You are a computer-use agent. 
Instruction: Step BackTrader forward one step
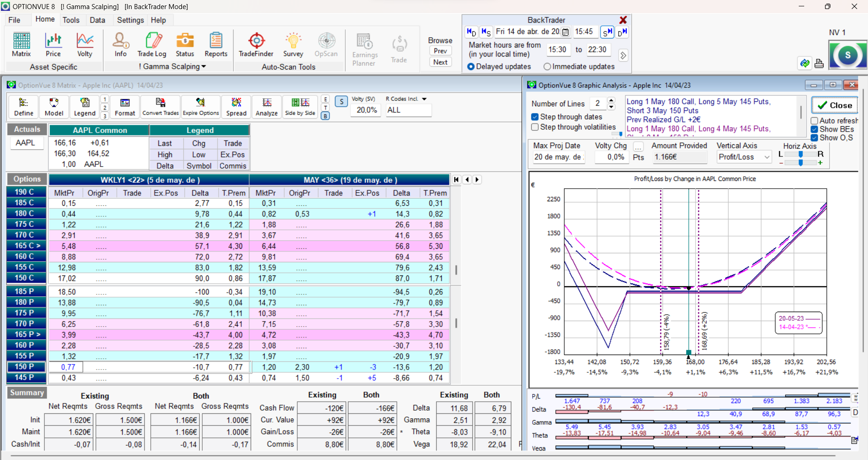point(607,32)
